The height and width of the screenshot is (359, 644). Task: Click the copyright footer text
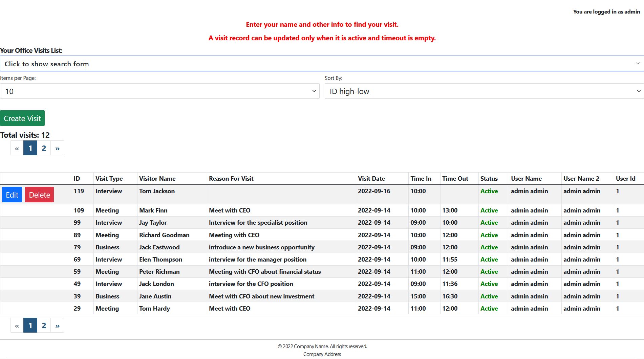(322, 346)
